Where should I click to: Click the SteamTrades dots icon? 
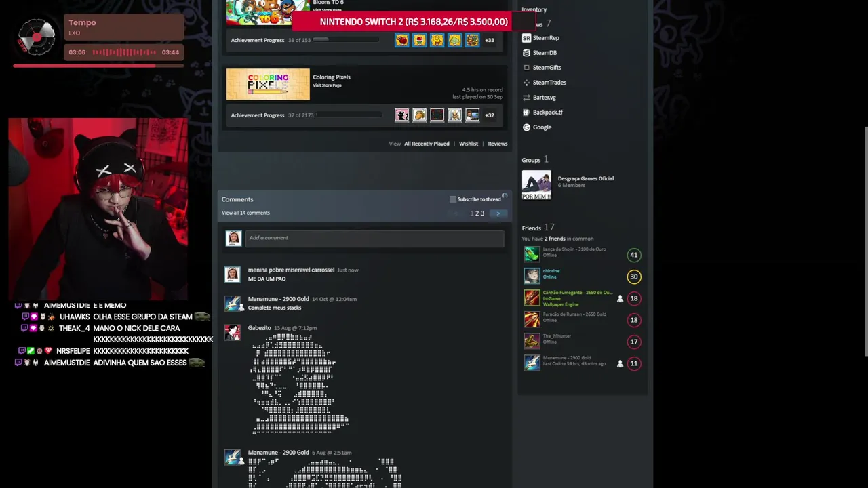point(526,83)
